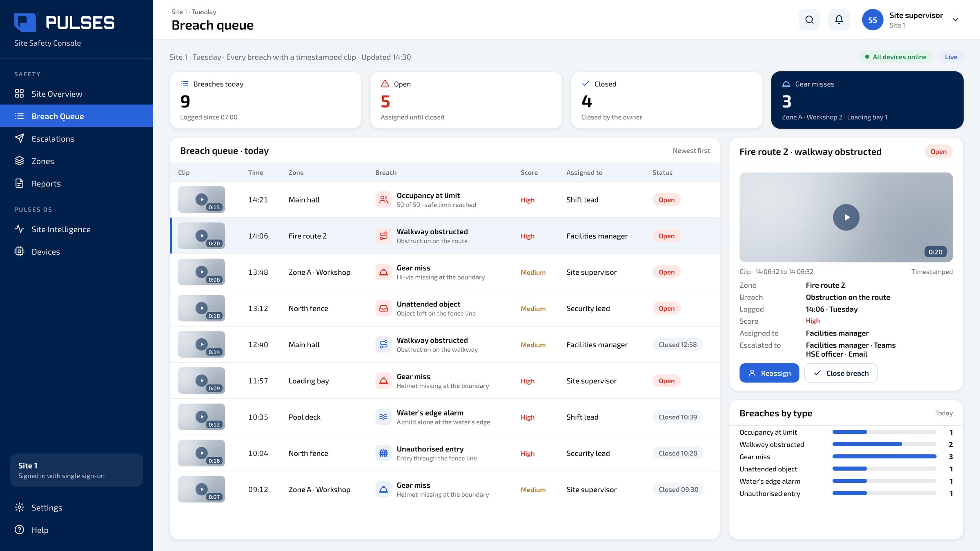Viewport: 980px width, 551px height.
Task: Change the Newest first sort order
Action: tap(691, 151)
